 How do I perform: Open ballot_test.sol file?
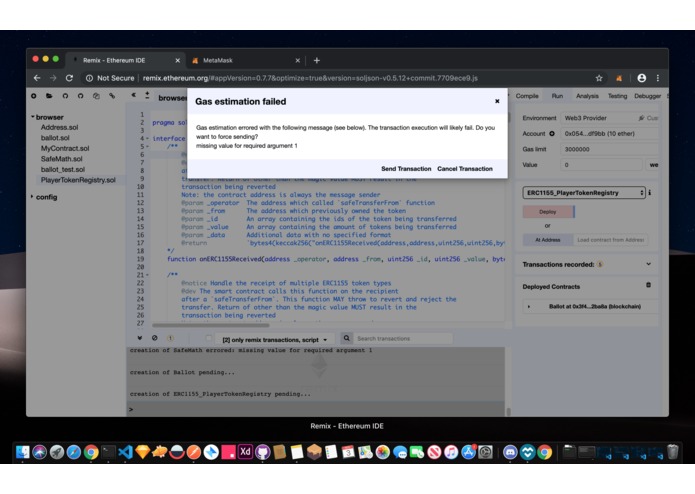[x=62, y=169]
